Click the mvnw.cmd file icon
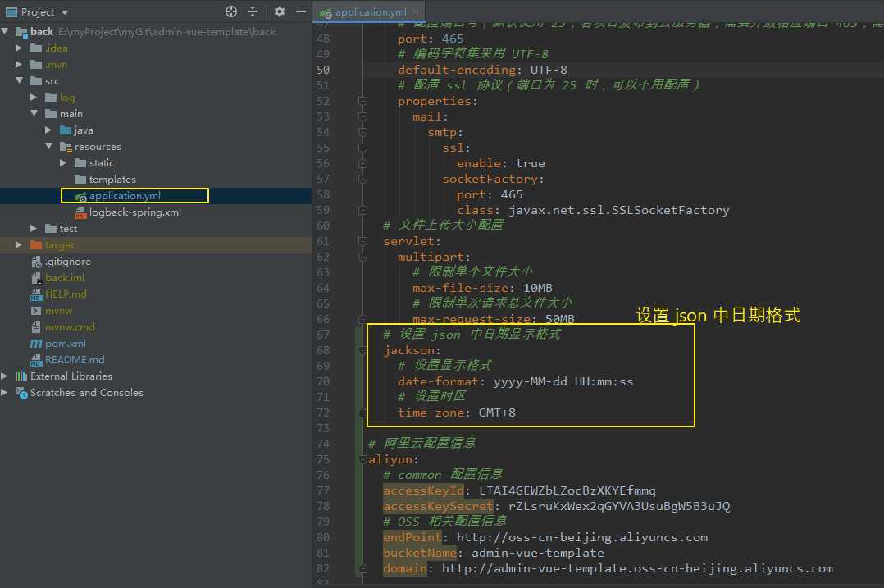Viewport: 884px width, 588px height. [x=36, y=327]
